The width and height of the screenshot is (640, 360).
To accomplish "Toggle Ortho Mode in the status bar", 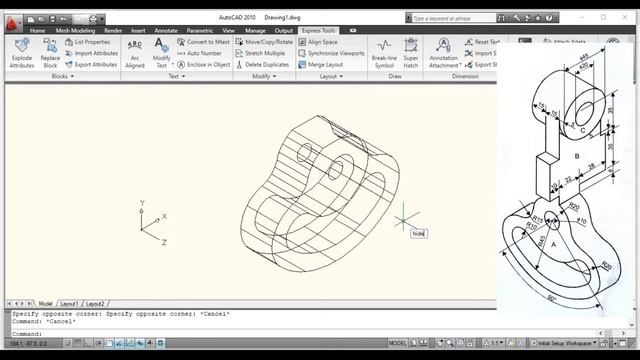I will (x=88, y=343).
